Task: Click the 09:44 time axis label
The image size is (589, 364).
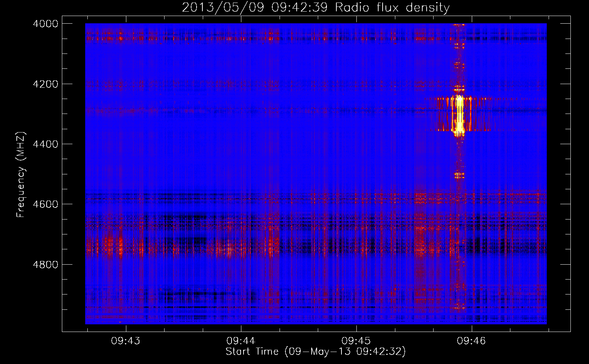Action: (x=241, y=341)
